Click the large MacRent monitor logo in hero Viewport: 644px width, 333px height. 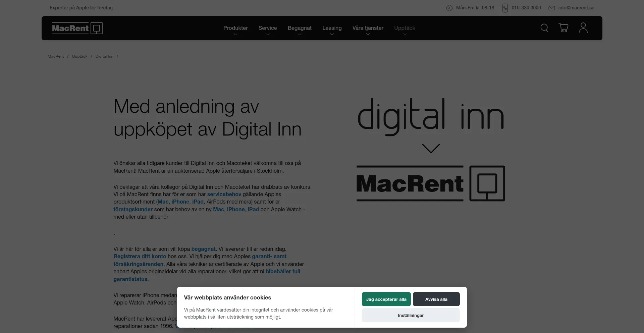[488, 183]
